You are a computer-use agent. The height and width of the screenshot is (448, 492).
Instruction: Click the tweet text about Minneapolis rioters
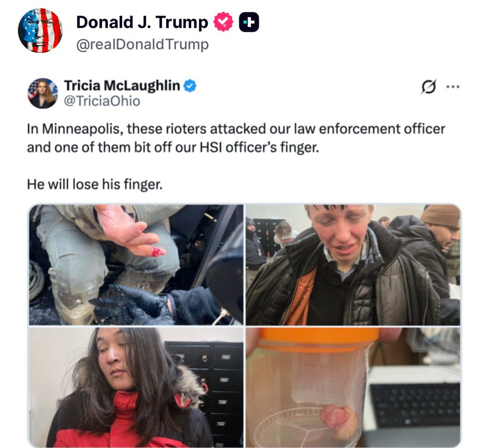click(x=236, y=138)
